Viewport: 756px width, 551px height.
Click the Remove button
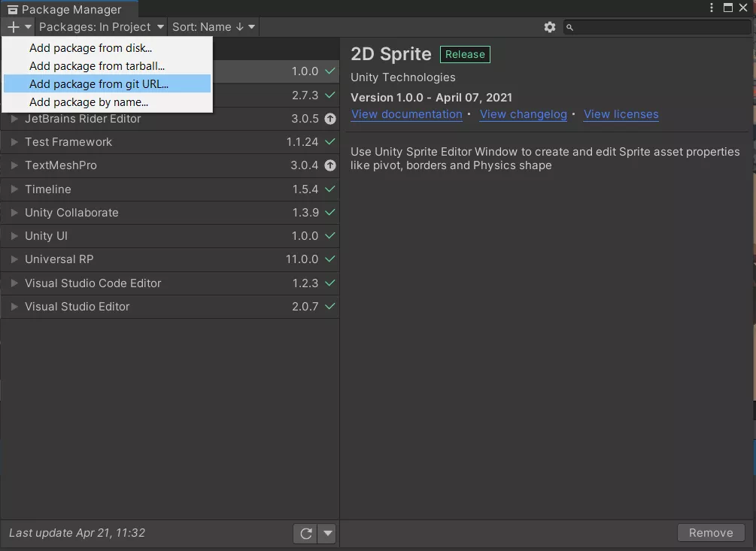[x=710, y=532]
